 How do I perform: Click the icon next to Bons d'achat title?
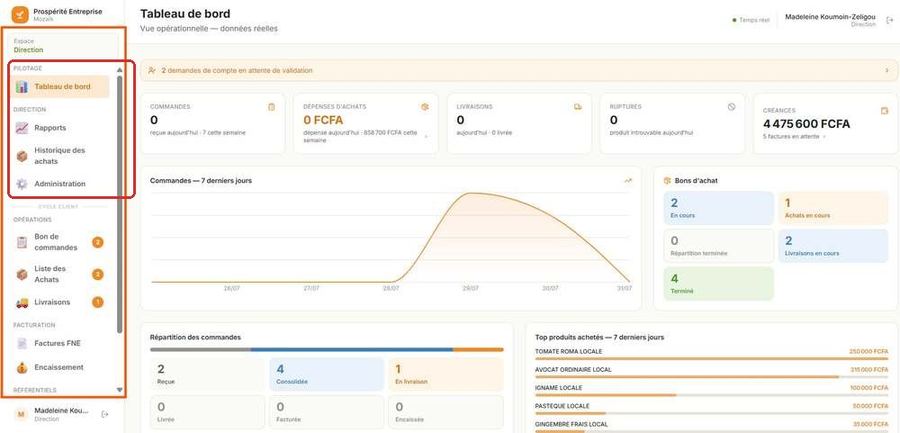coord(668,180)
